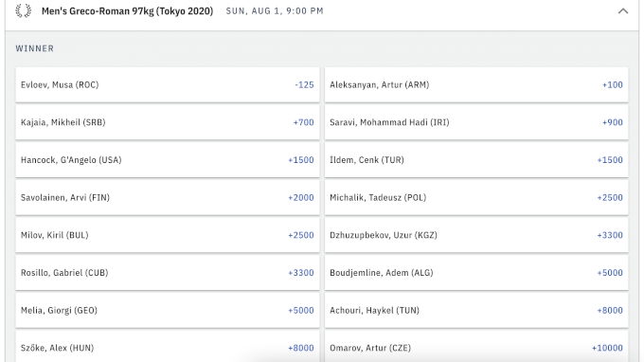Bet on Evloev, Musa (ROC) at -125
This screenshot has height=362, width=644.
(168, 85)
